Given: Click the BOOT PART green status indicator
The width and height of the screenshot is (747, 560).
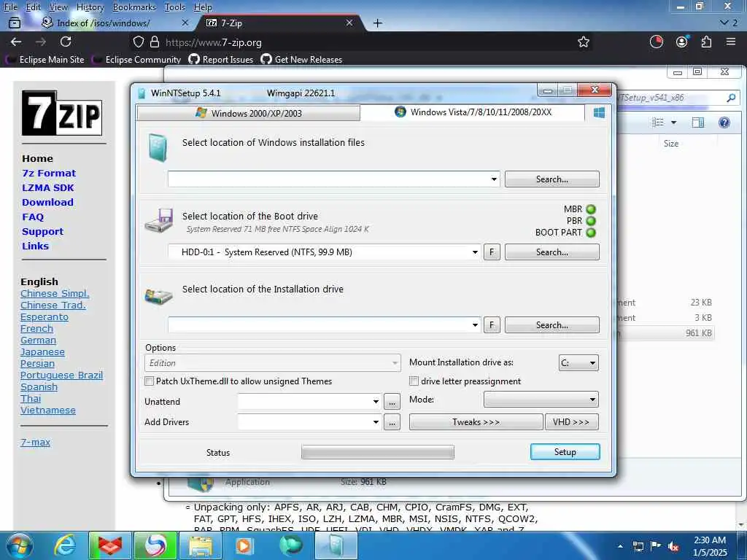Looking at the screenshot, I should pos(591,233).
